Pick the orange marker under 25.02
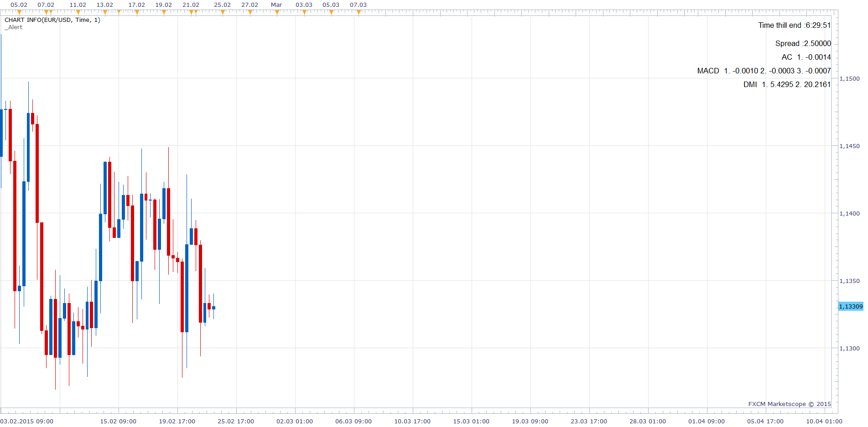 pyautogui.click(x=223, y=12)
